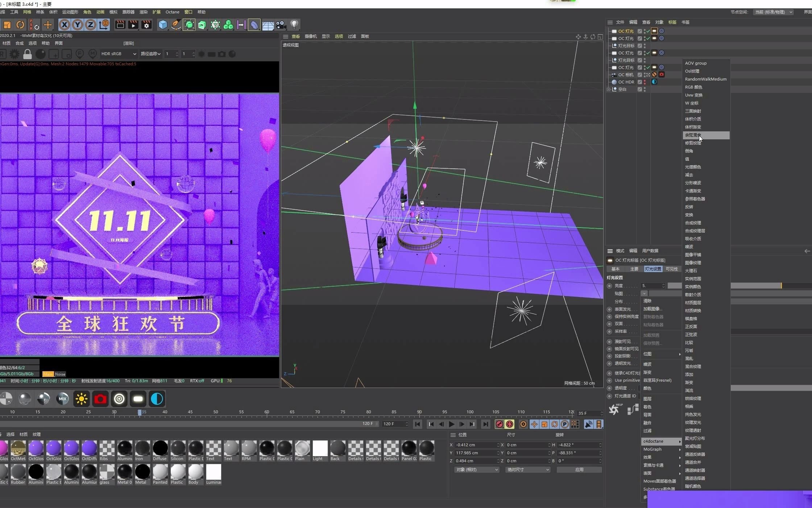Choose 清除 option in texture menu
Image resolution: width=812 pixels, height=508 pixels.
pyautogui.click(x=661, y=301)
